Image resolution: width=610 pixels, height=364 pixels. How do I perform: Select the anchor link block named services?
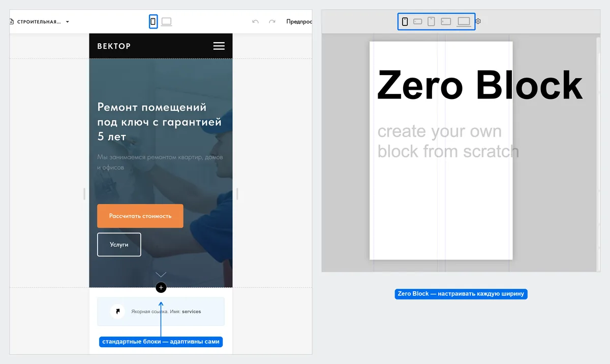(161, 311)
